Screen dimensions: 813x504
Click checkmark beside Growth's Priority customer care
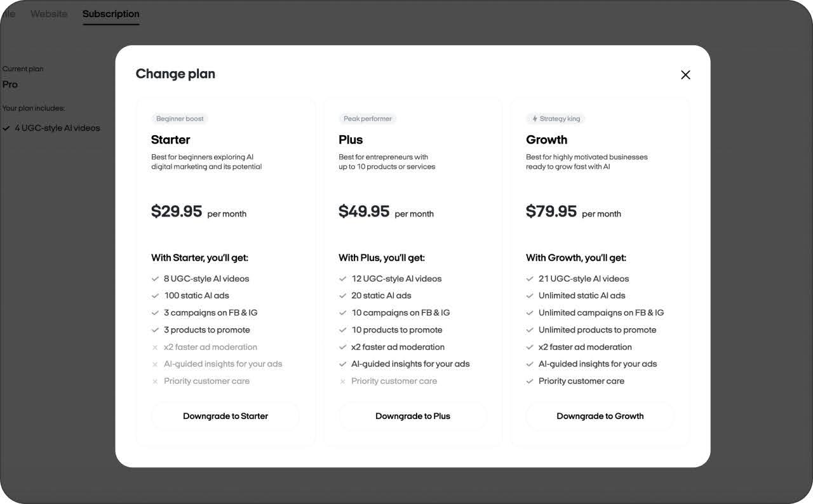pyautogui.click(x=530, y=381)
